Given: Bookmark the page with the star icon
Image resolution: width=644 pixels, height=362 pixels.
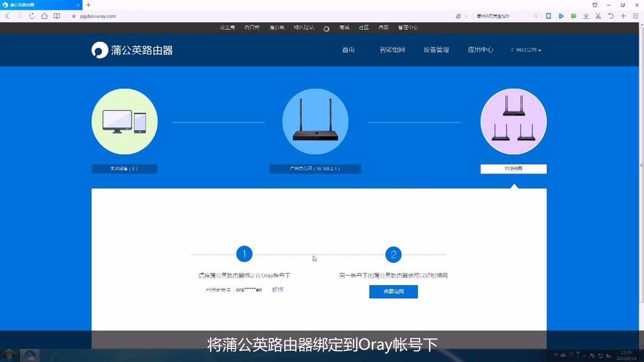Looking at the screenshot, I should point(73,16).
